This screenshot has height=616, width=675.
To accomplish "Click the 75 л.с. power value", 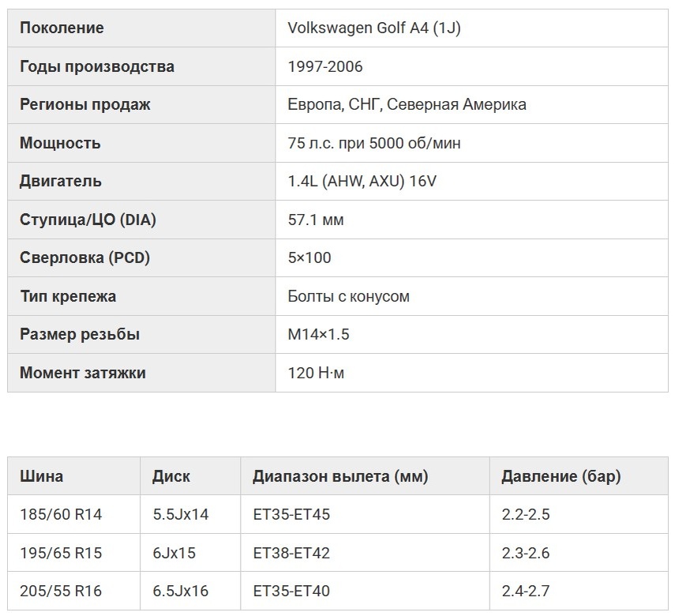I will coord(374,143).
